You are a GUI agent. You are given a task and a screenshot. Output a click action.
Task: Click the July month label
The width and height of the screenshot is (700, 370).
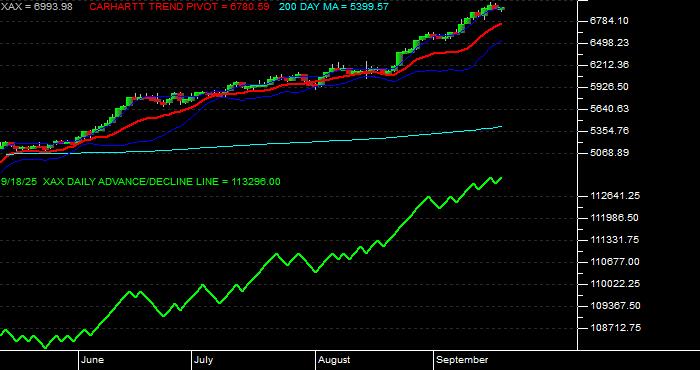tap(204, 360)
